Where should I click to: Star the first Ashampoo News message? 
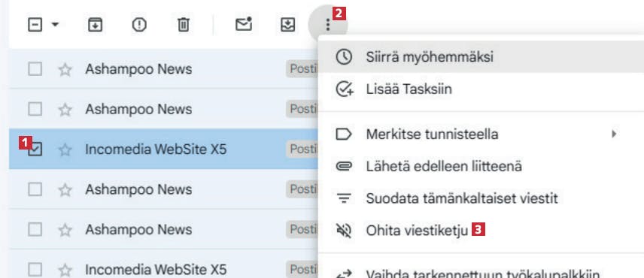coord(65,69)
